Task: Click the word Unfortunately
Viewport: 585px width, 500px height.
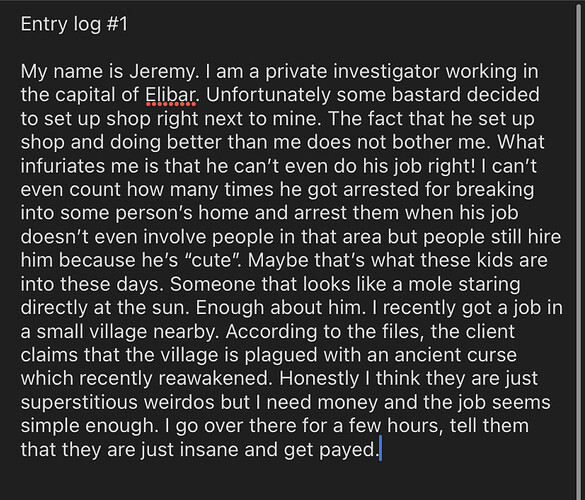Action: click(268, 95)
